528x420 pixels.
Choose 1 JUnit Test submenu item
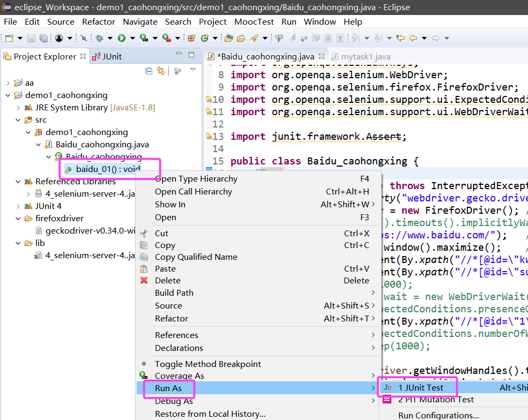point(453,388)
